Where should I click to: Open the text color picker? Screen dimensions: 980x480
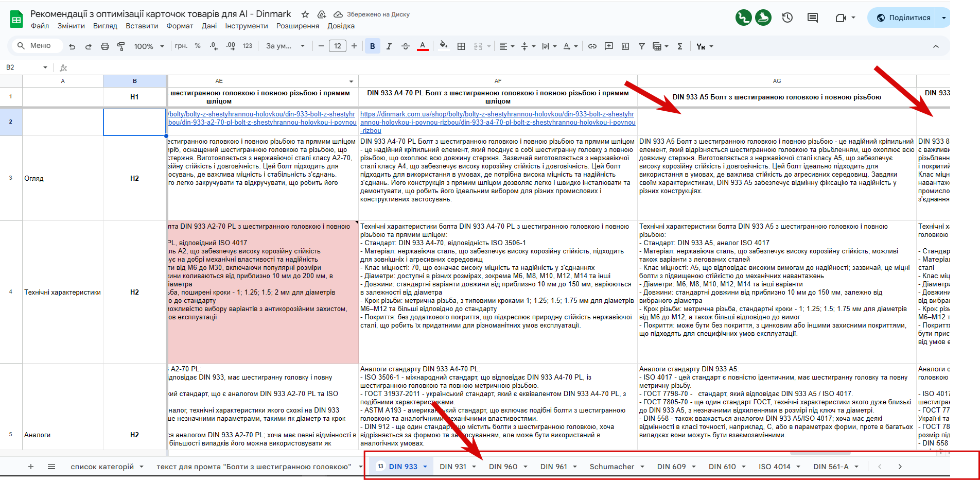point(423,46)
